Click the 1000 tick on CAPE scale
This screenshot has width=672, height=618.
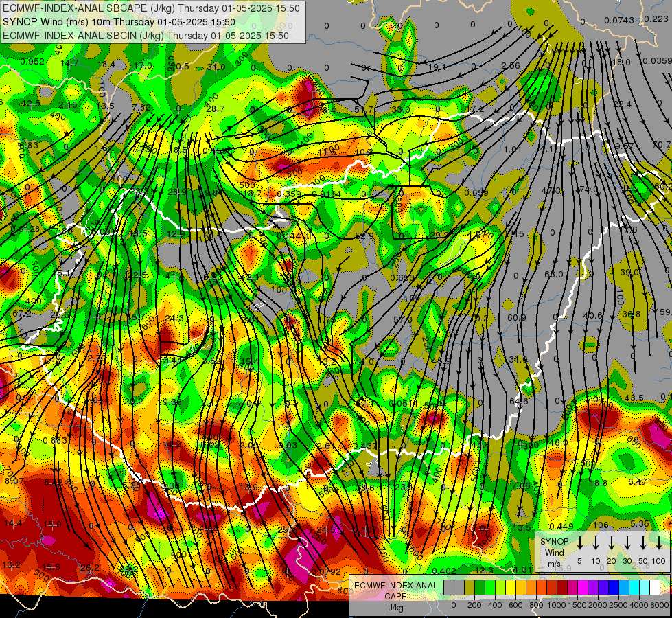point(557,605)
